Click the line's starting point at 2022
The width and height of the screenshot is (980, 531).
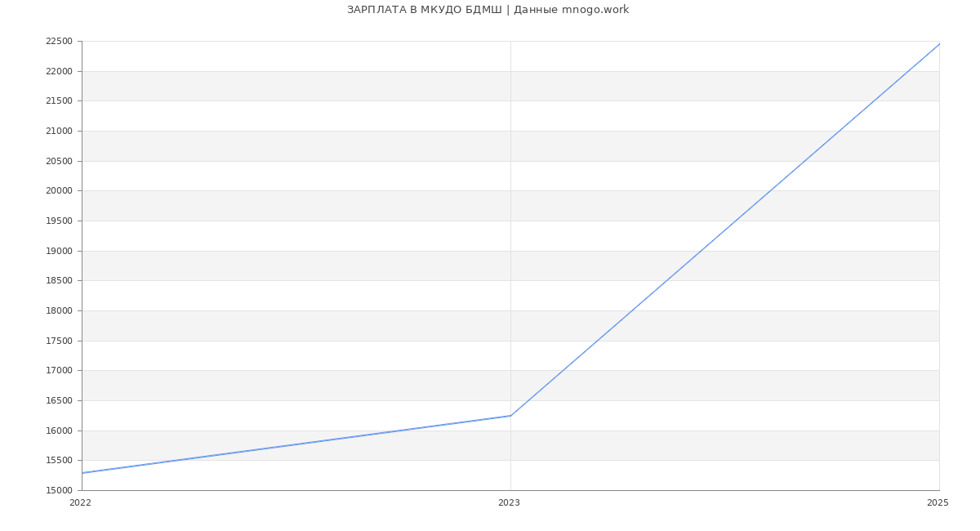(82, 473)
